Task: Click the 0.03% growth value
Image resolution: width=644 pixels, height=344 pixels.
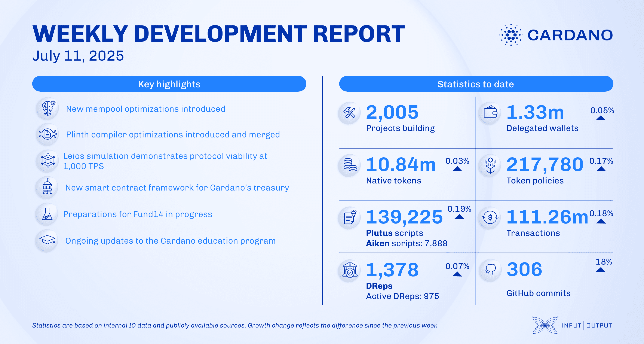Action: click(x=457, y=161)
